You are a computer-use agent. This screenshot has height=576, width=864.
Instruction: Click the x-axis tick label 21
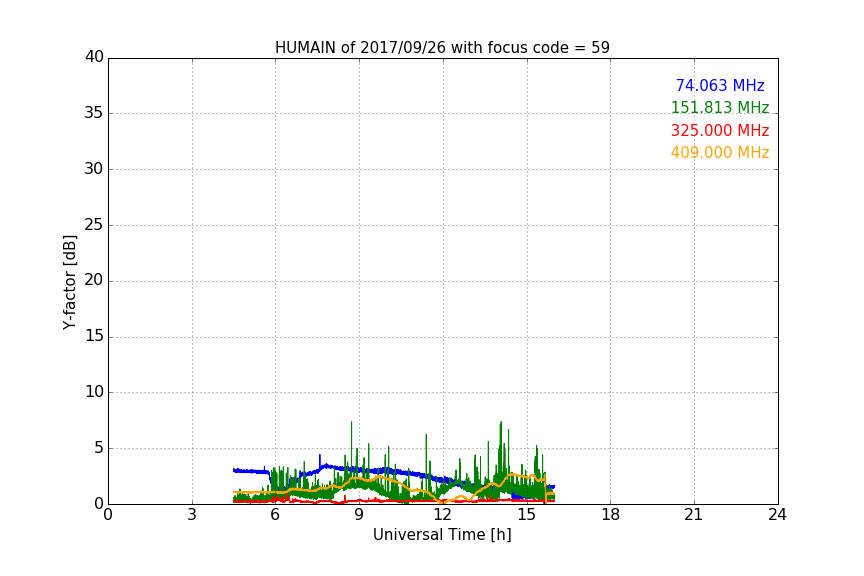point(694,515)
